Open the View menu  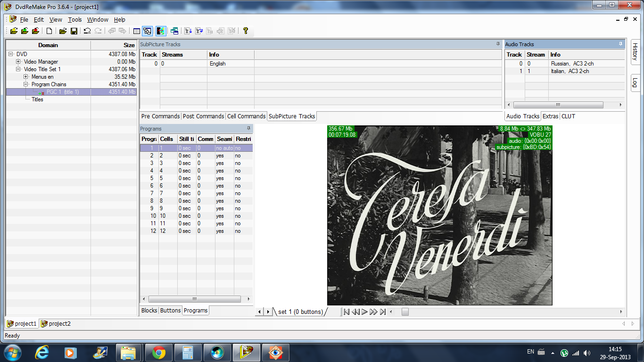[x=56, y=20]
